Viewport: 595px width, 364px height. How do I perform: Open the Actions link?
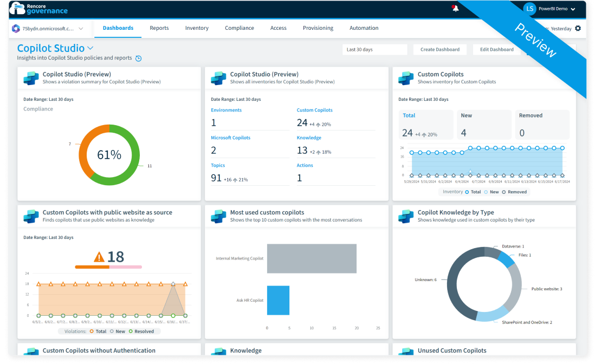click(x=305, y=165)
